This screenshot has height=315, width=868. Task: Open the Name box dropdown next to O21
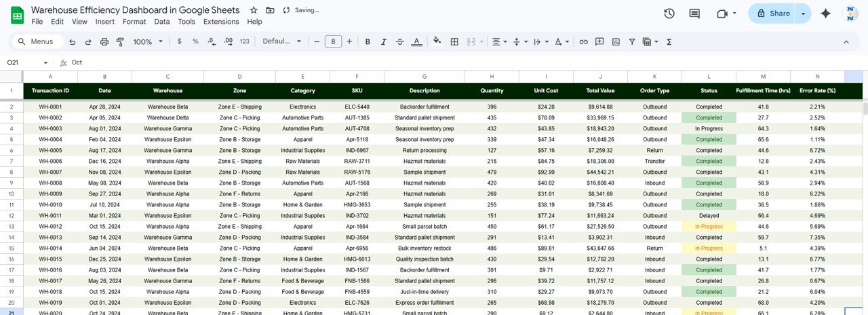(46, 62)
